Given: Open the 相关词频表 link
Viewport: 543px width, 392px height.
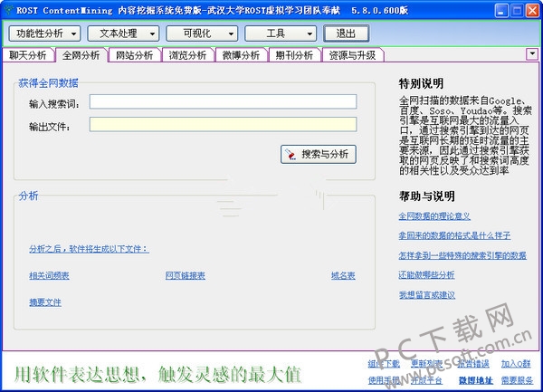Looking at the screenshot, I should (49, 275).
